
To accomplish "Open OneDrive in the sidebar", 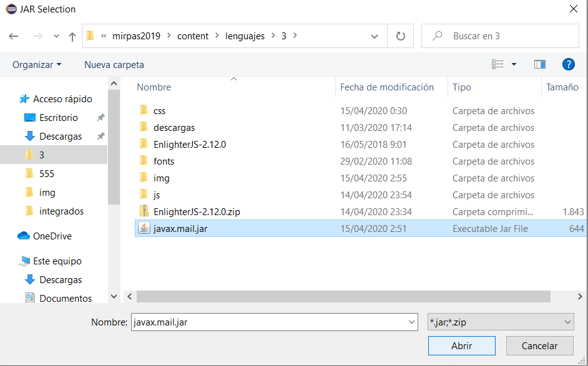I will (52, 236).
